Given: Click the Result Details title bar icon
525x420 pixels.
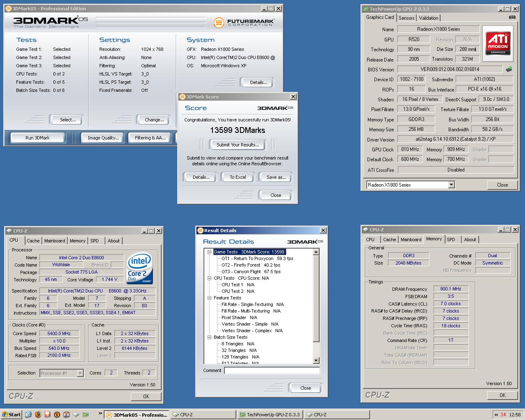Looking at the screenshot, I should click(200, 230).
